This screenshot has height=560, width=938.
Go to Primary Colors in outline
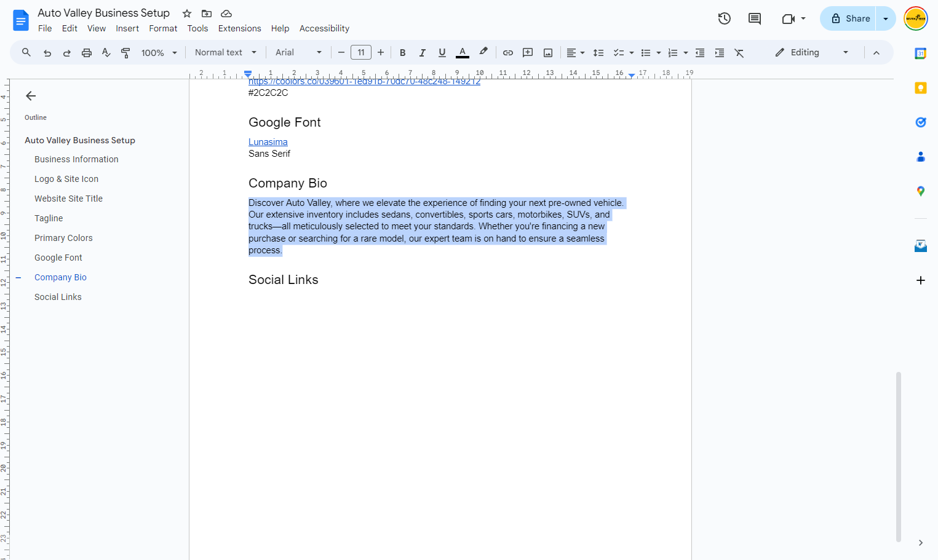(63, 238)
